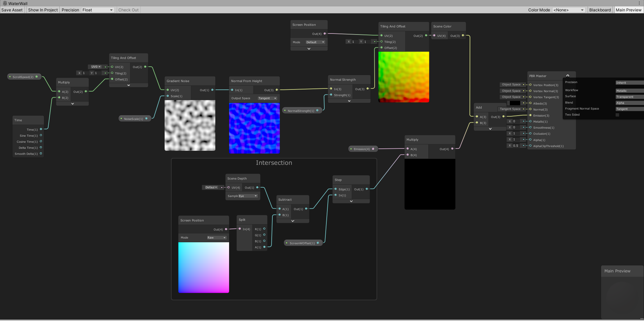Enable the Two Sided checkbox on PBR Master
The height and width of the screenshot is (321, 644).
(x=617, y=115)
